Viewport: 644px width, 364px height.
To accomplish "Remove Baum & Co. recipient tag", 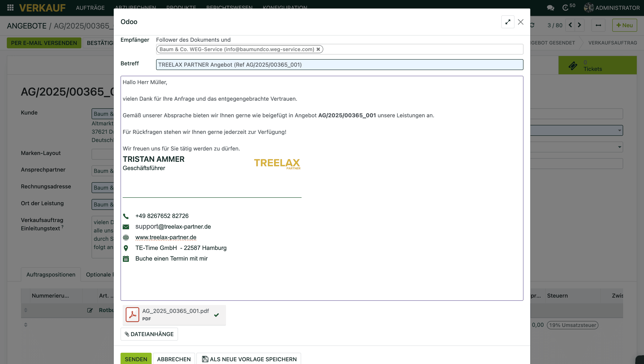I will [x=318, y=49].
